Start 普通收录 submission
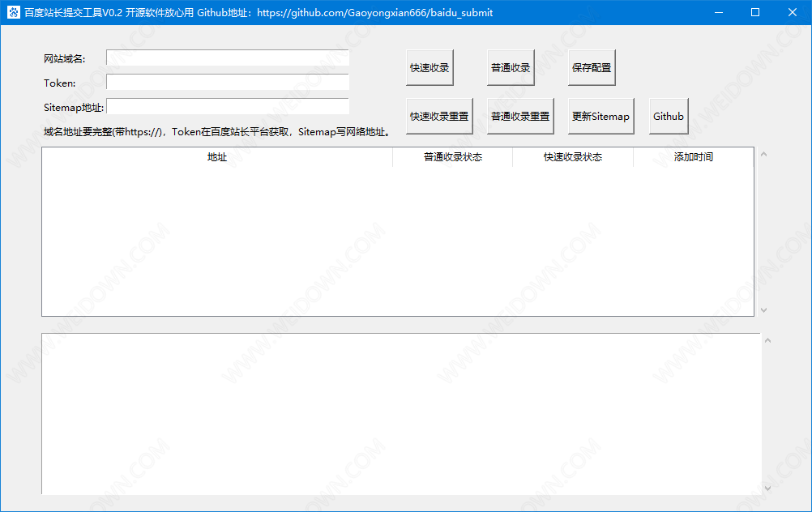 [511, 68]
